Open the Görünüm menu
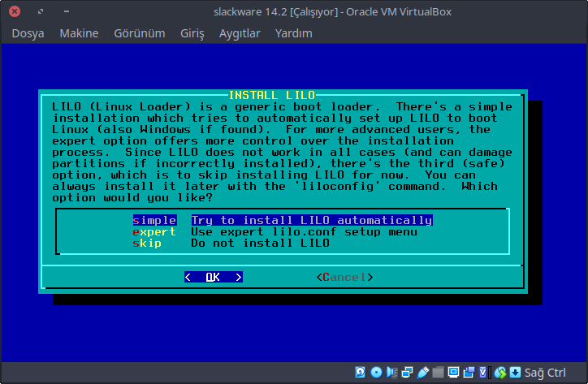 (140, 33)
